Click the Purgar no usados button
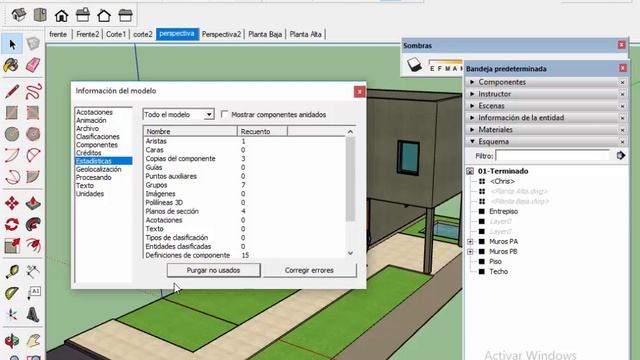Screen dimensions: 640x360 point(213,270)
